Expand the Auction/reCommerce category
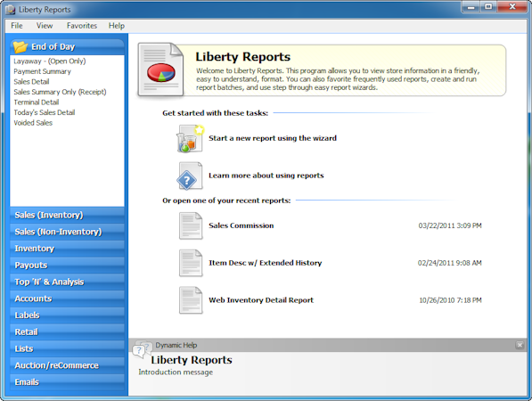This screenshot has width=532, height=401. tap(67, 365)
